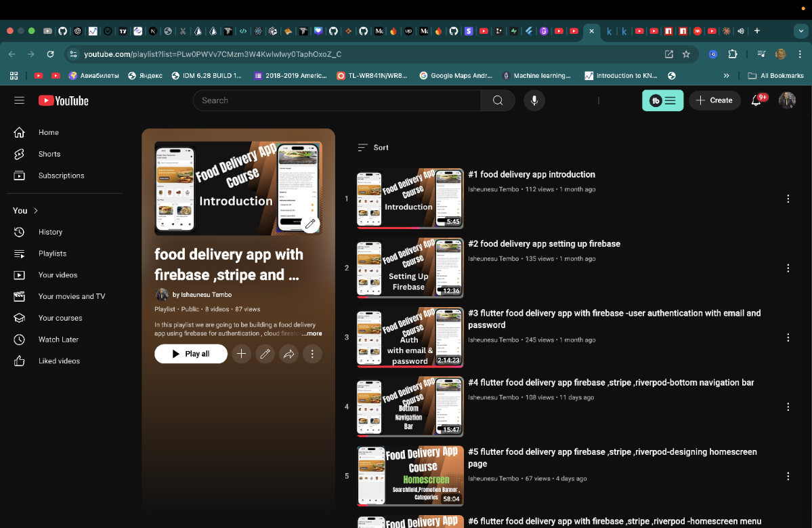Click the plus icon beside Play all
The width and height of the screenshot is (812, 528).
241,354
